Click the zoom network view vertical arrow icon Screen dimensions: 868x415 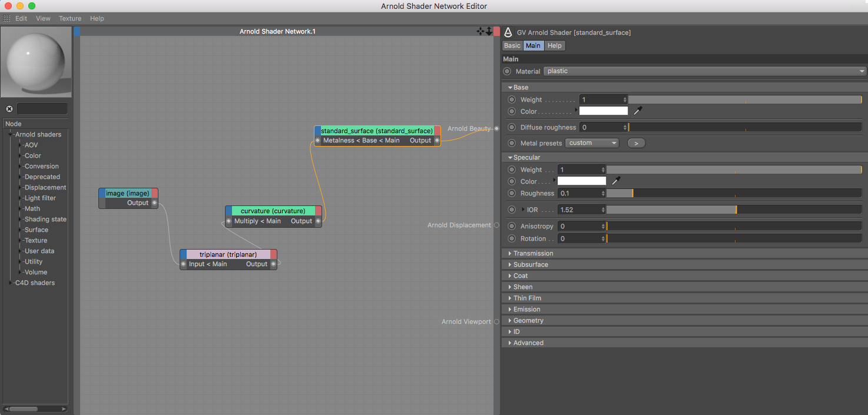click(x=489, y=31)
